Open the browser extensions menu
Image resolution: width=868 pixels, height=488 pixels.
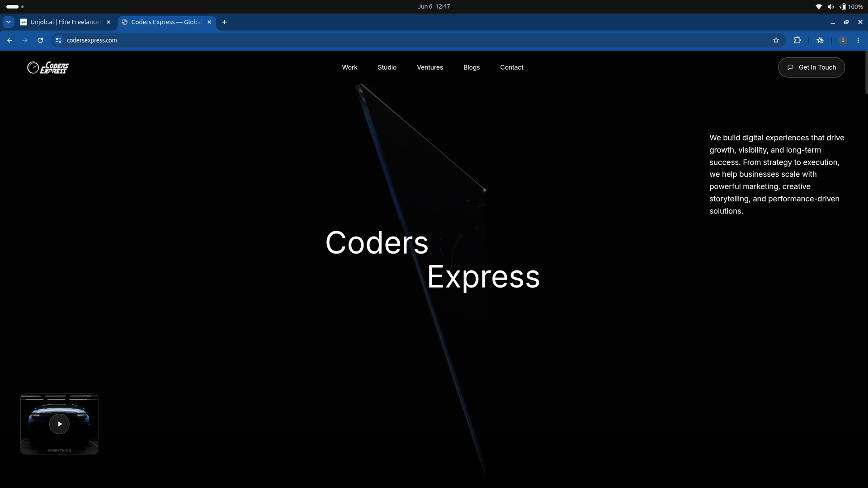pos(797,40)
